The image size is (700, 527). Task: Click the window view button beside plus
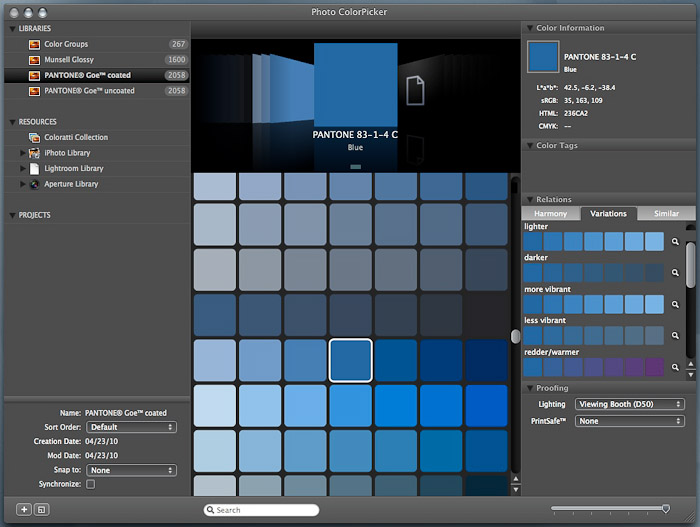coord(41,509)
